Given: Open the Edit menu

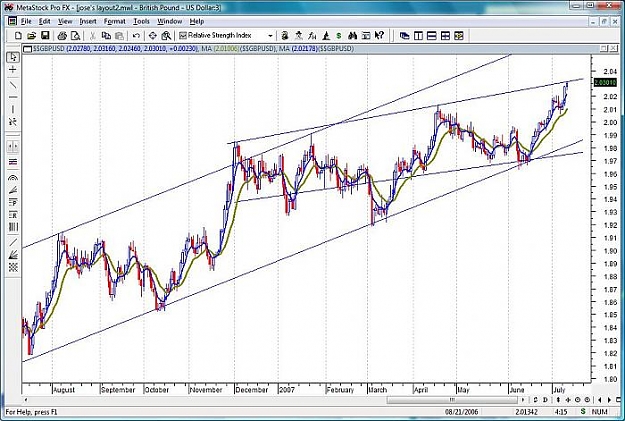Looking at the screenshot, I should point(45,21).
